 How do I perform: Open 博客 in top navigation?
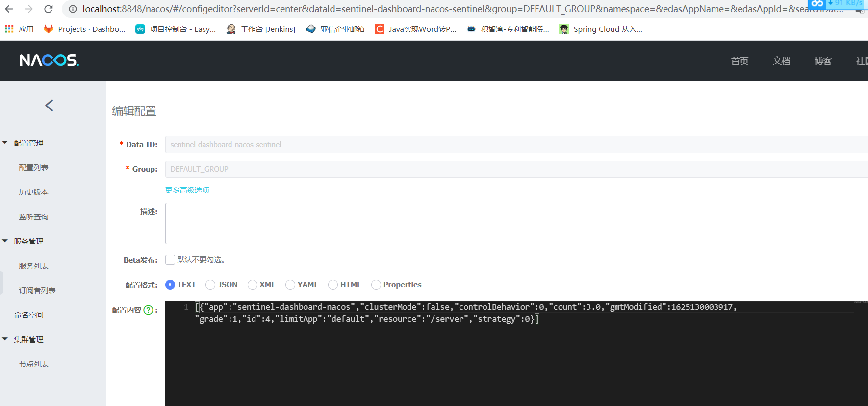point(823,61)
